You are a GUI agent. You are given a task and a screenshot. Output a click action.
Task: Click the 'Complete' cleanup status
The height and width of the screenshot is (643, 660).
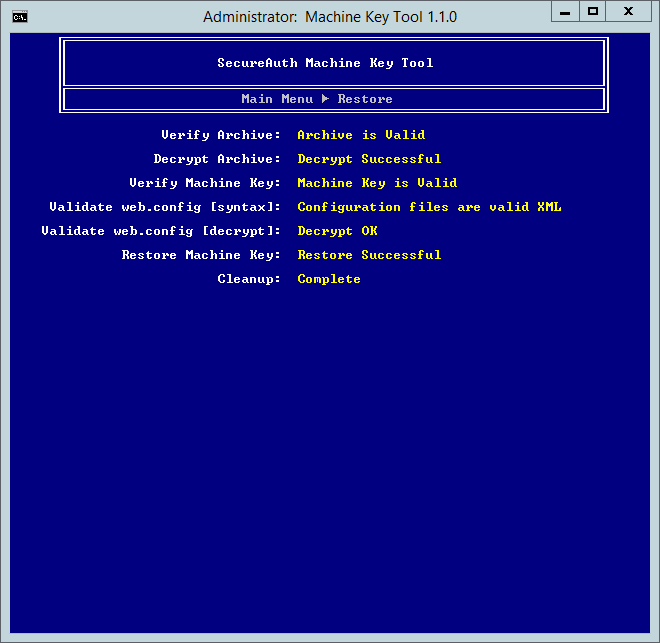pos(329,279)
